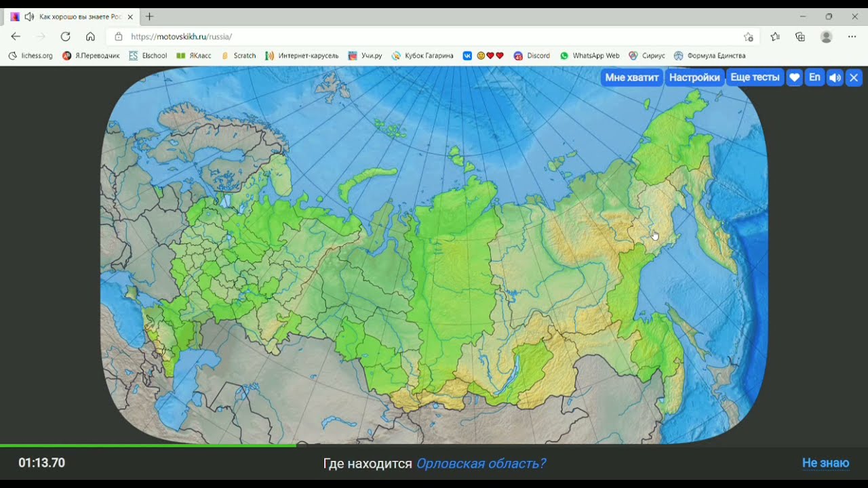
Task: Open Я.Переводчик bookmark
Action: 91,56
